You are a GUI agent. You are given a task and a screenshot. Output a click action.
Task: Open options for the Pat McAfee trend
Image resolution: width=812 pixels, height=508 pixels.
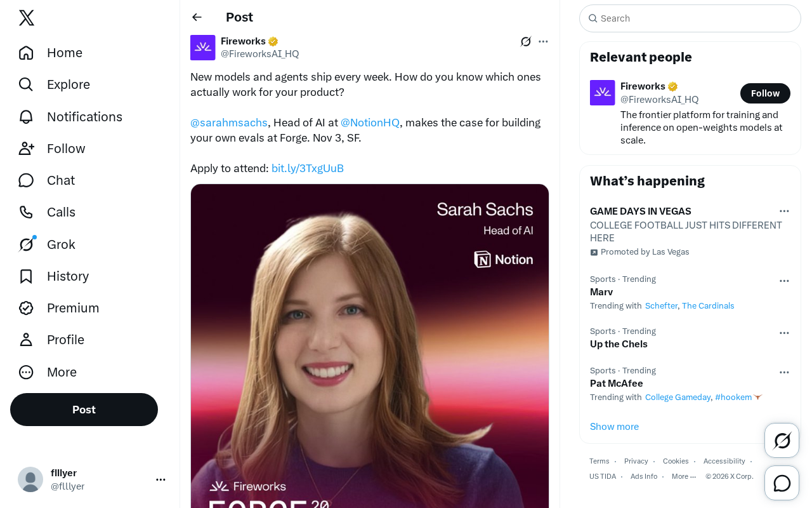(x=784, y=372)
